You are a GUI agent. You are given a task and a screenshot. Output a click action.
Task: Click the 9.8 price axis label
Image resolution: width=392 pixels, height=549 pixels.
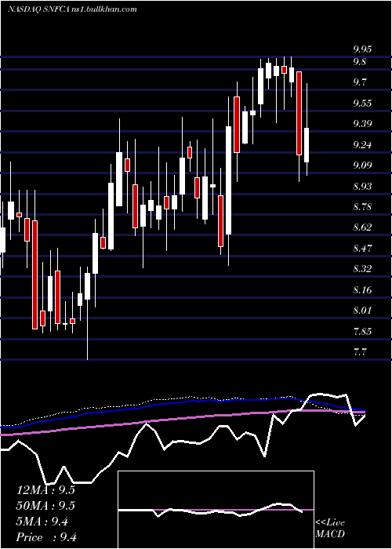pyautogui.click(x=360, y=62)
